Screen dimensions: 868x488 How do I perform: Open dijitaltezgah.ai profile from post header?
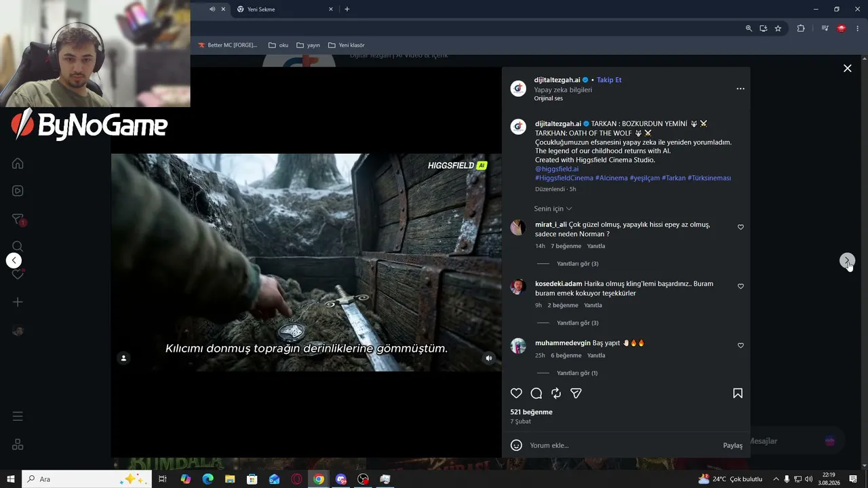tap(557, 80)
